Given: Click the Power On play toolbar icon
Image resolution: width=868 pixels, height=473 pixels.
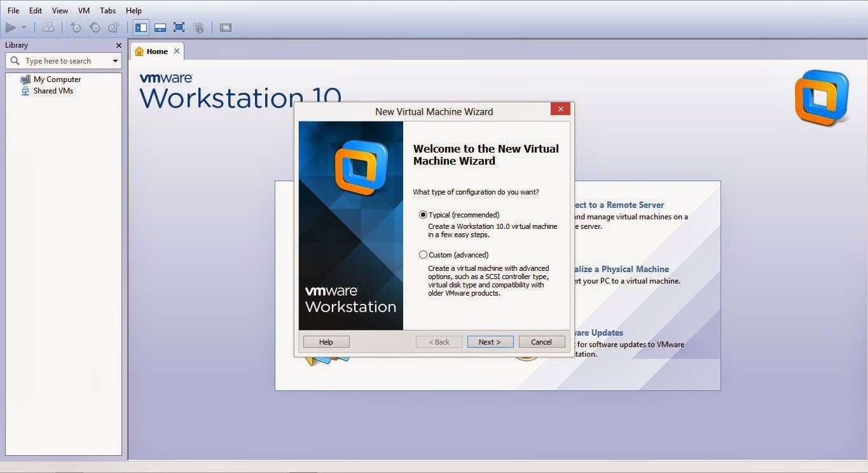Looking at the screenshot, I should click(11, 27).
